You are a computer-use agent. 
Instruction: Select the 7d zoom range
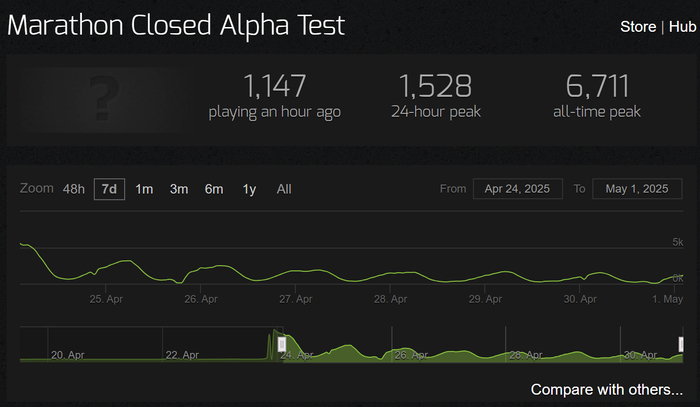tap(109, 189)
